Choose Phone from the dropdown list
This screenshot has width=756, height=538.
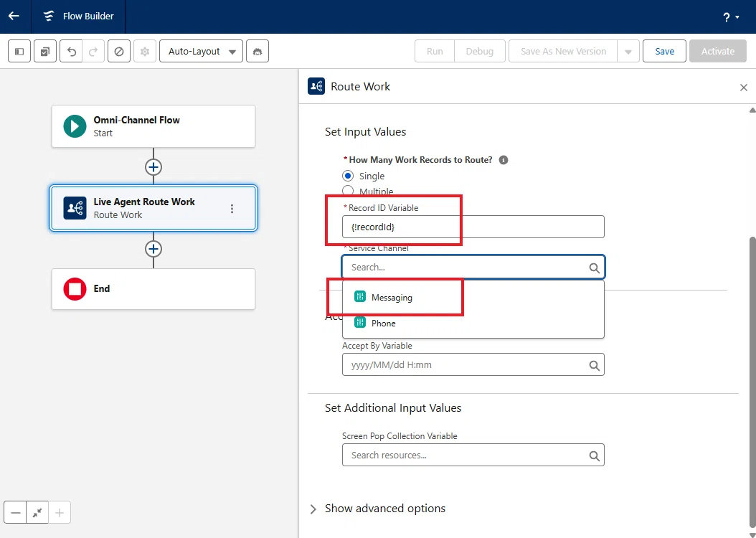tap(473, 323)
